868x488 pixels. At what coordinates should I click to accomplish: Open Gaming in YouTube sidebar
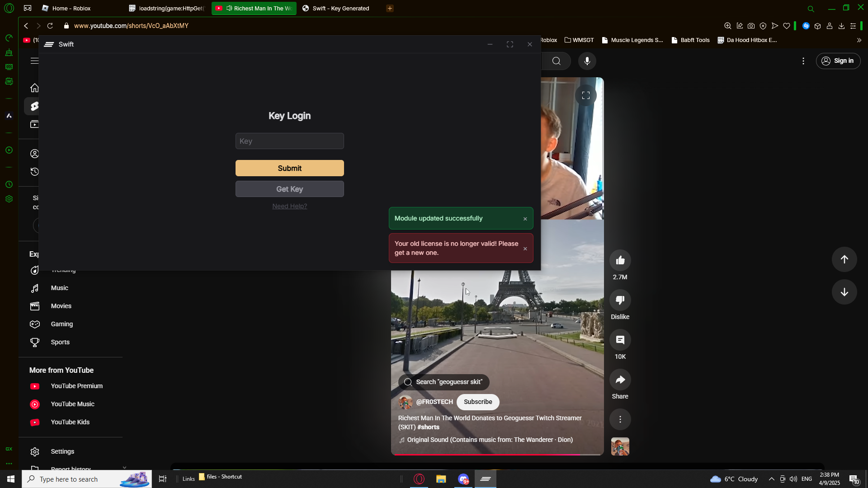pos(61,324)
